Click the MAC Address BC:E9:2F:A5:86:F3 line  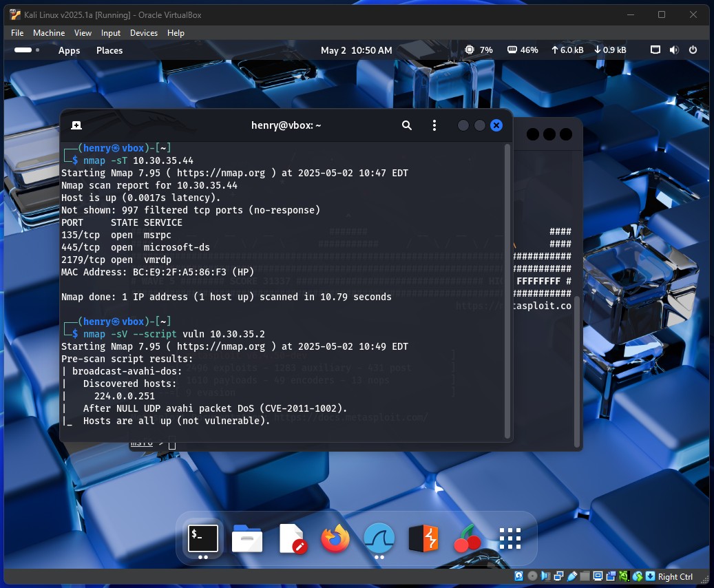(158, 272)
